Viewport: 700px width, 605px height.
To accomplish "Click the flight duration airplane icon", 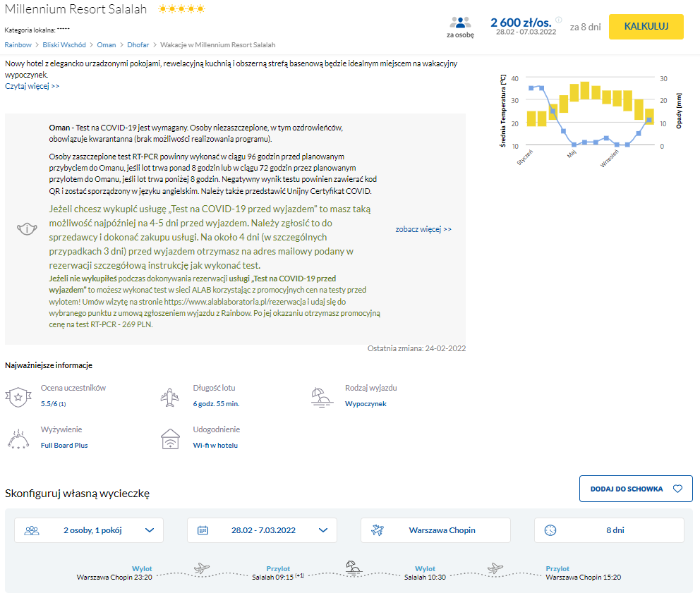I will (x=170, y=396).
